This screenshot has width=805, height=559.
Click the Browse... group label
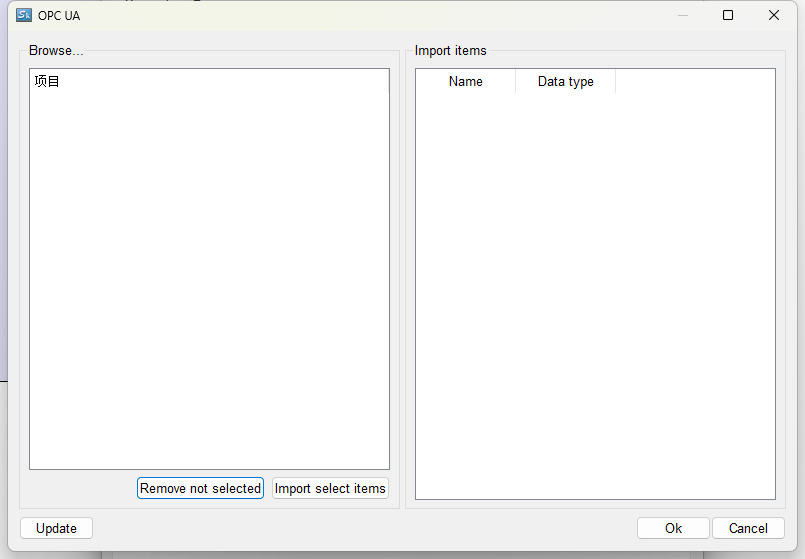point(56,50)
